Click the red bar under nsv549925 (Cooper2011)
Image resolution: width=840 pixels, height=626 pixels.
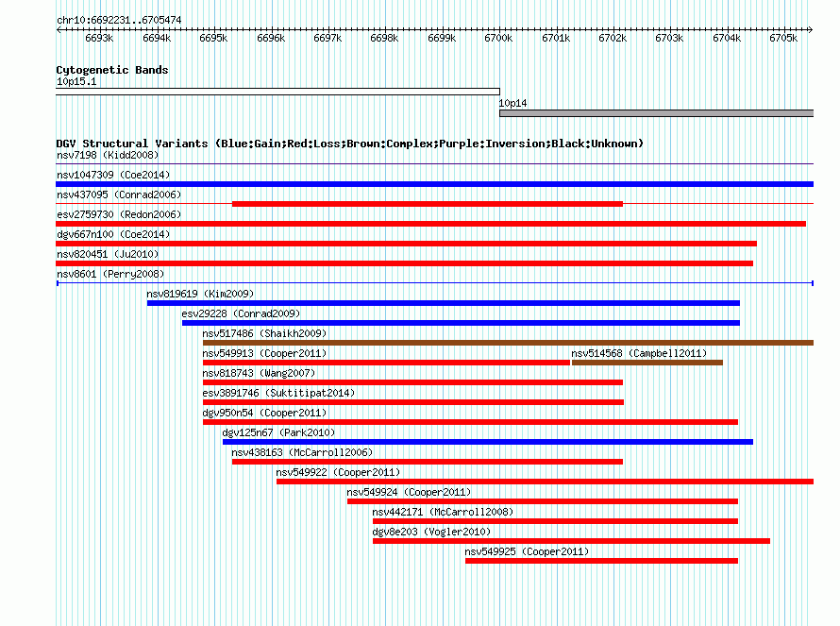pos(601,561)
